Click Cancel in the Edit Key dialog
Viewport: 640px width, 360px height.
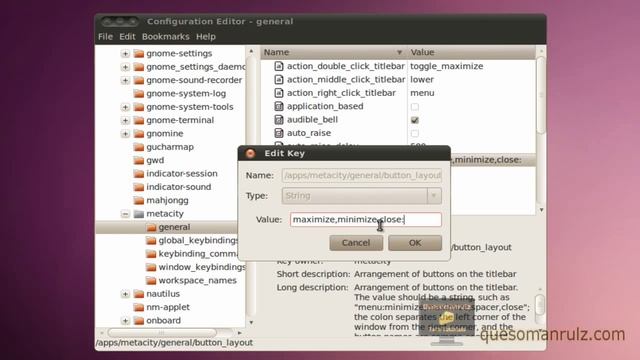(356, 243)
